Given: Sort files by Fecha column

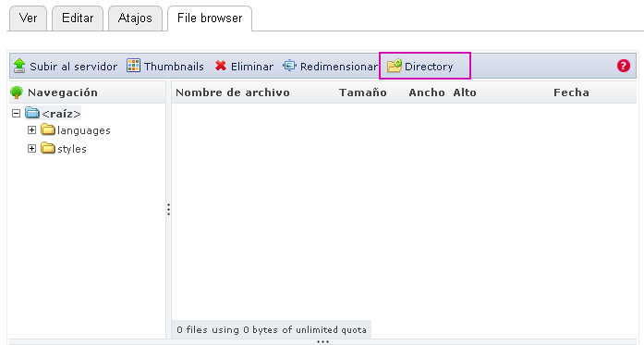Looking at the screenshot, I should (x=571, y=92).
